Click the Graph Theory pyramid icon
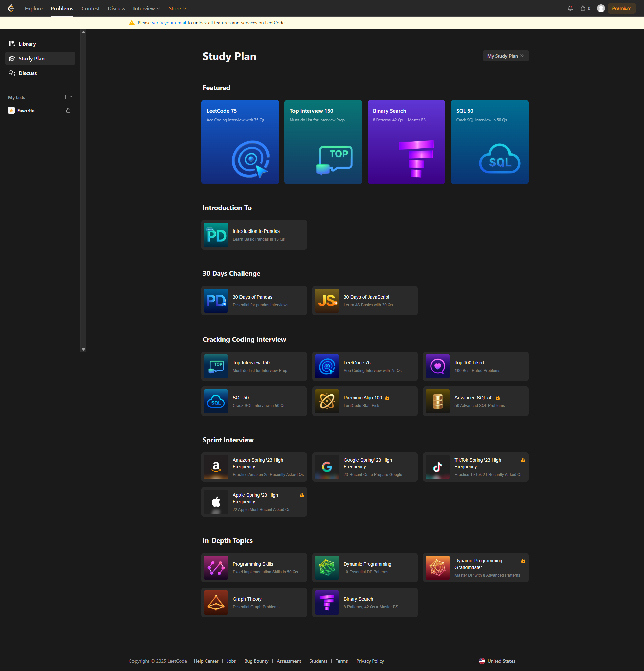 [216, 603]
